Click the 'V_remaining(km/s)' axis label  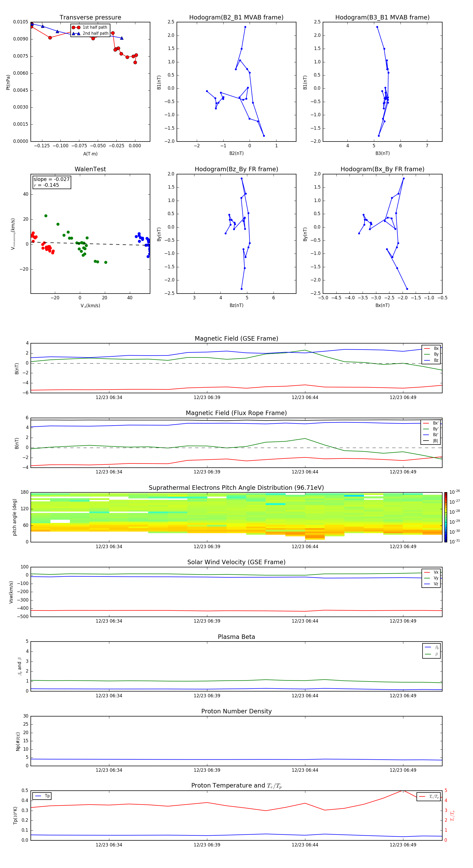pos(13,234)
